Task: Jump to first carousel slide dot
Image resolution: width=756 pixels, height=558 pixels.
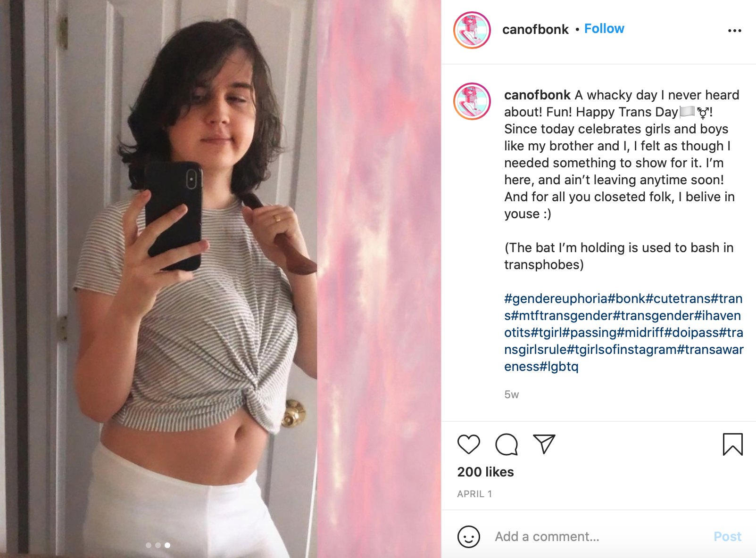Action: click(149, 545)
